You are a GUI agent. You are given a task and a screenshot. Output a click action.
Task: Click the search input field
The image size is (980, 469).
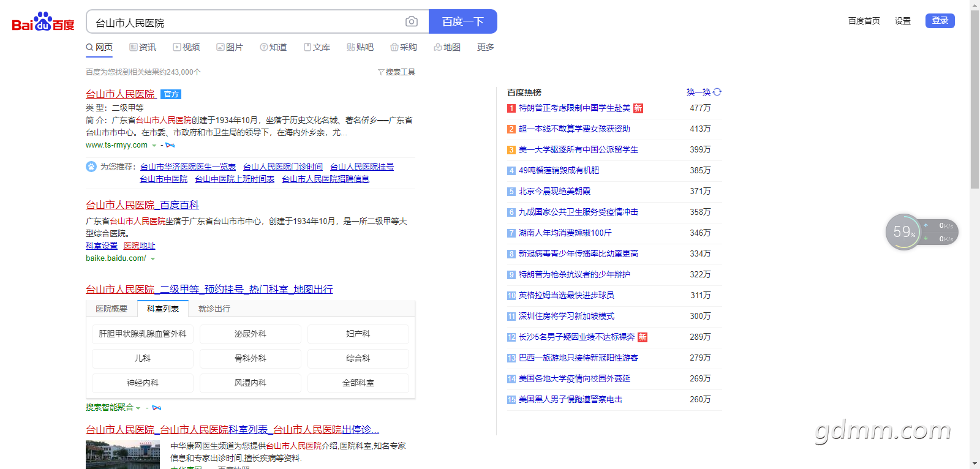coord(245,23)
